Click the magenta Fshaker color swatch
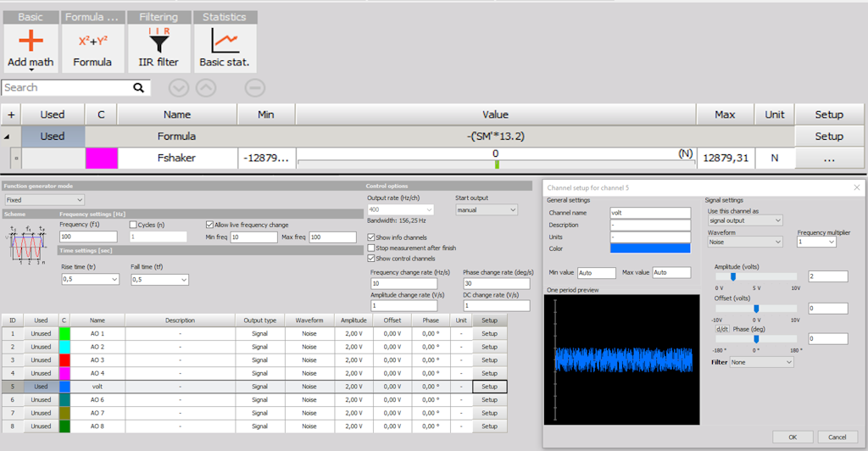 [102, 159]
